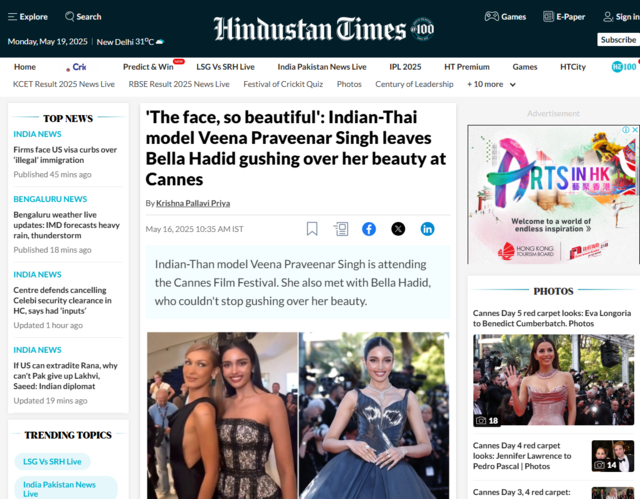Share article on Facebook
The height and width of the screenshot is (499, 640).
369,229
